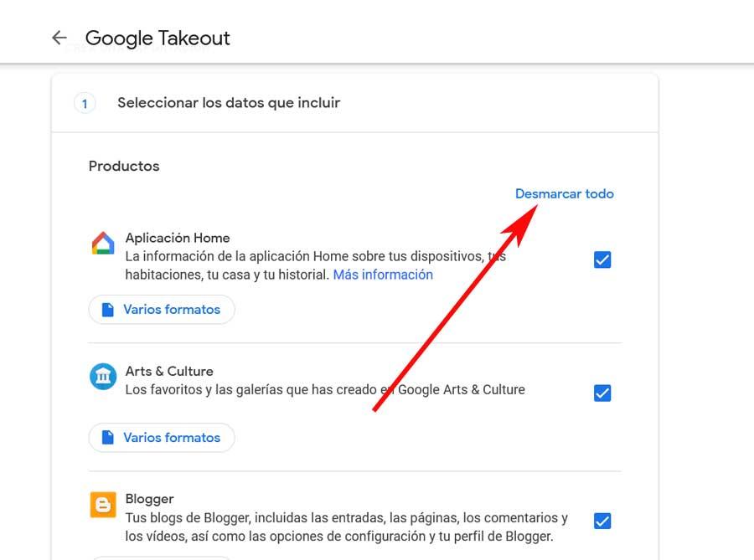The width and height of the screenshot is (754, 560).
Task: Click the orange Blogger icon
Action: pyautogui.click(x=103, y=504)
